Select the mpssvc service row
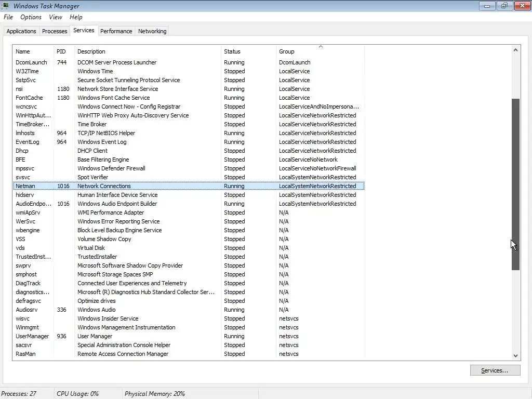 pyautogui.click(x=189, y=168)
